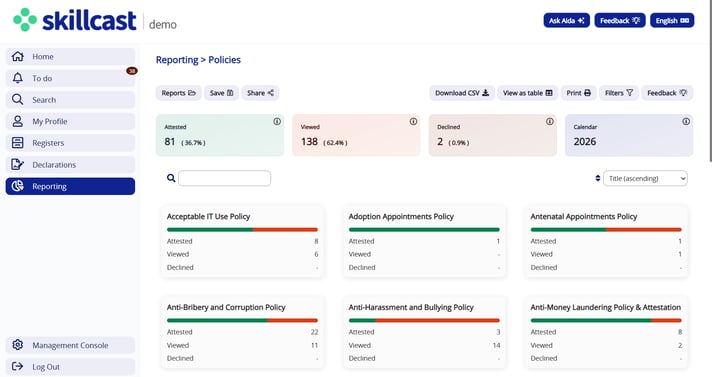Click the Attested 81 summary card
Screen dimensions: 712x377
click(220, 135)
